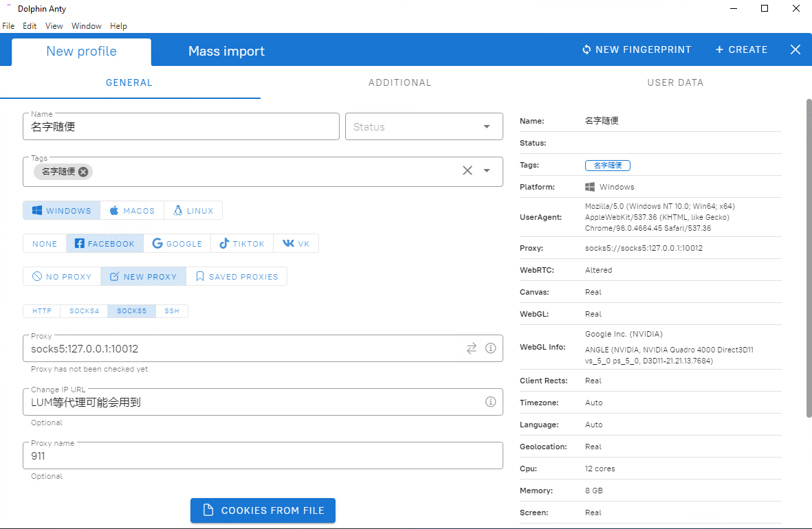Expand the Tags dropdown arrow
812x529 pixels.
point(487,170)
